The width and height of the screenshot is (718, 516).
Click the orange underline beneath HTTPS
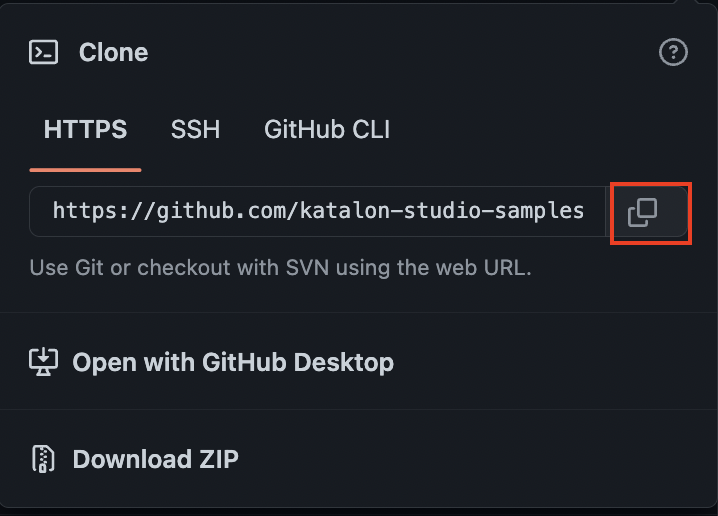(85, 170)
